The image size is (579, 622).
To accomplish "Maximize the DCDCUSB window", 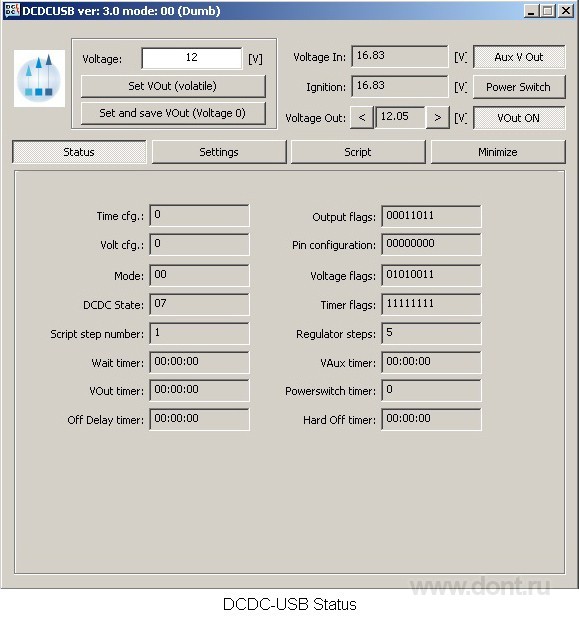I will 548,11.
